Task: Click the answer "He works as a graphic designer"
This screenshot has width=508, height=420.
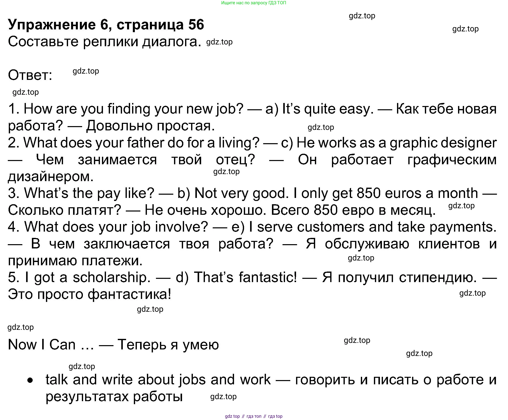Action: (x=397, y=143)
